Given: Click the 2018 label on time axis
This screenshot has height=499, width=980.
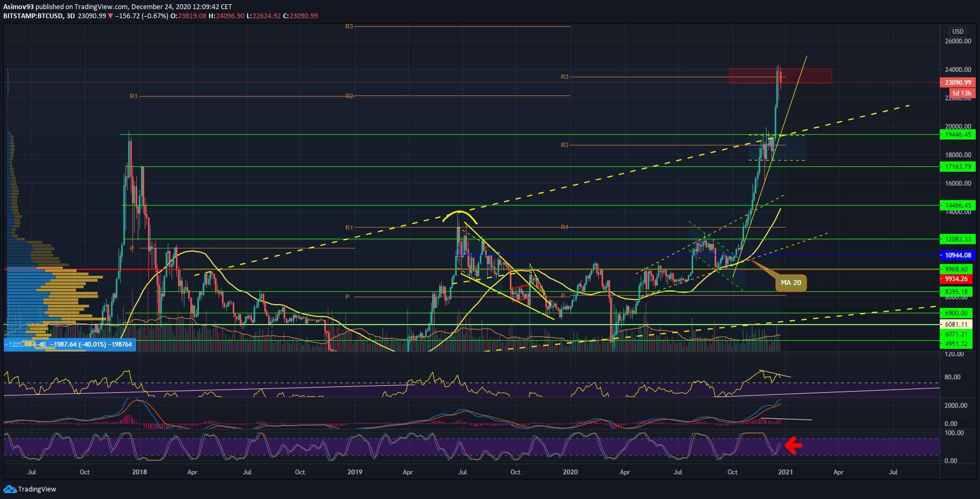Looking at the screenshot, I should [139, 472].
